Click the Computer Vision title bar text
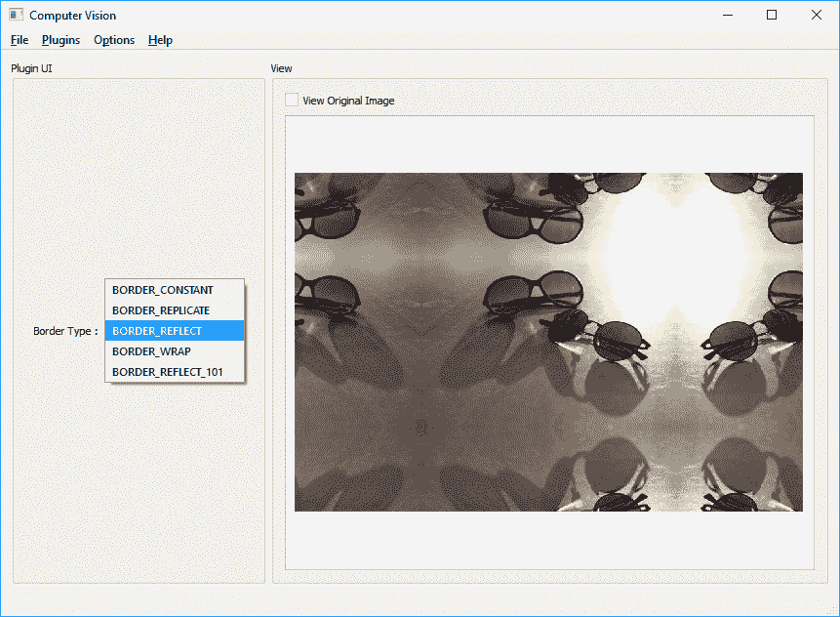 tap(72, 15)
